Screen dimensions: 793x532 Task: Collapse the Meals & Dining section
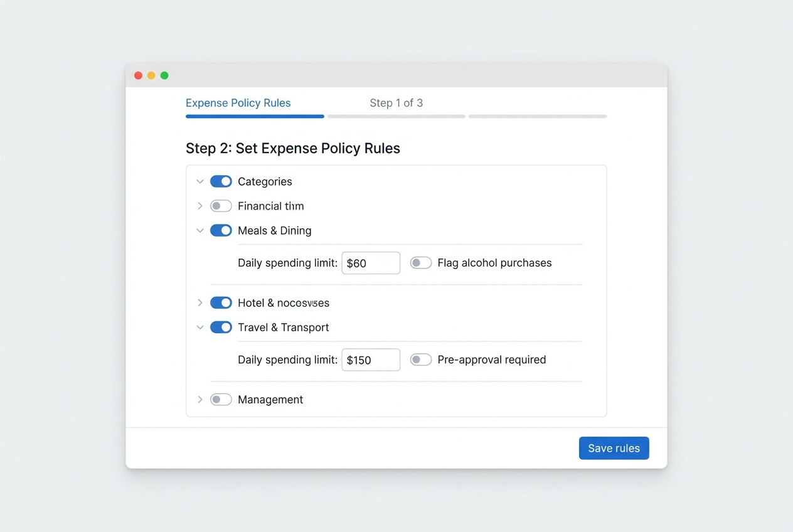[x=200, y=231]
